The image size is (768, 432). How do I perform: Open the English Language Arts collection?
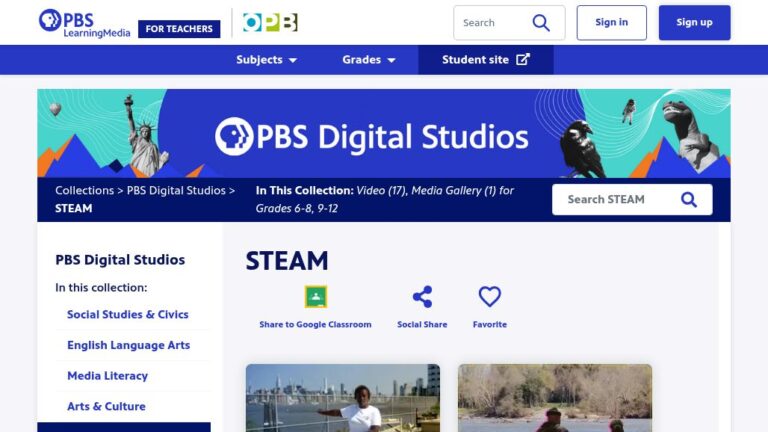(128, 345)
